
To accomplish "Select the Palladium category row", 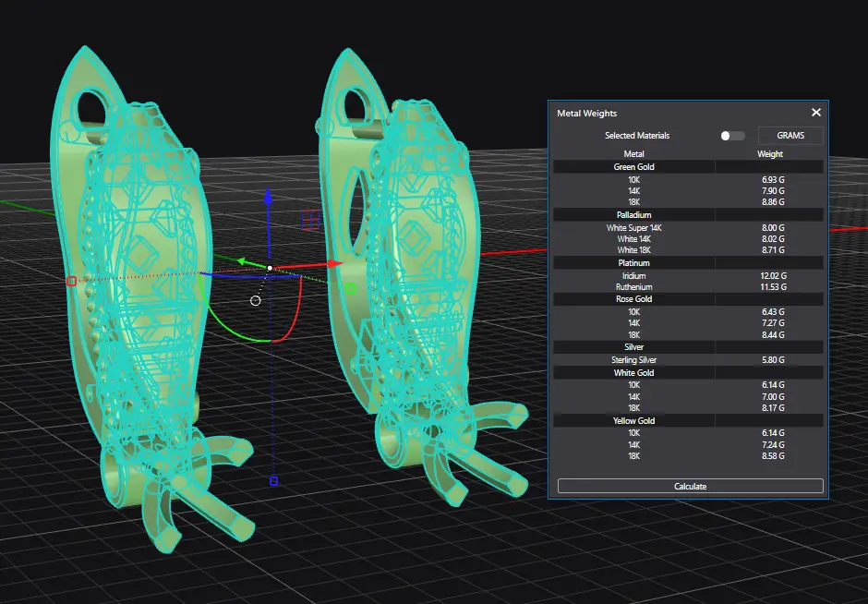I will click(x=688, y=215).
